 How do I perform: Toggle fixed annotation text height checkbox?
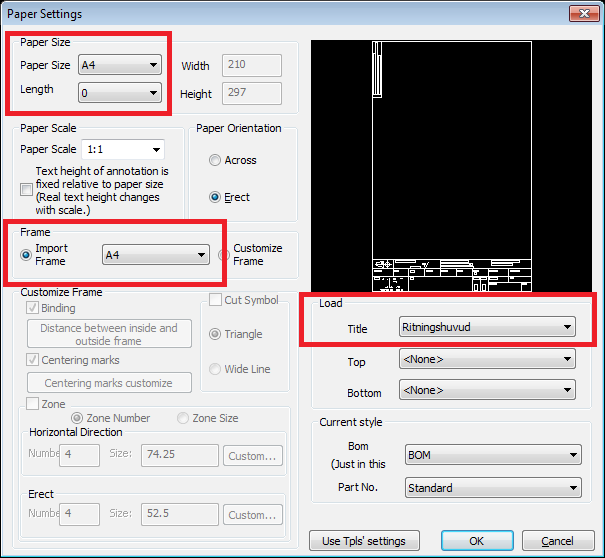pos(26,189)
